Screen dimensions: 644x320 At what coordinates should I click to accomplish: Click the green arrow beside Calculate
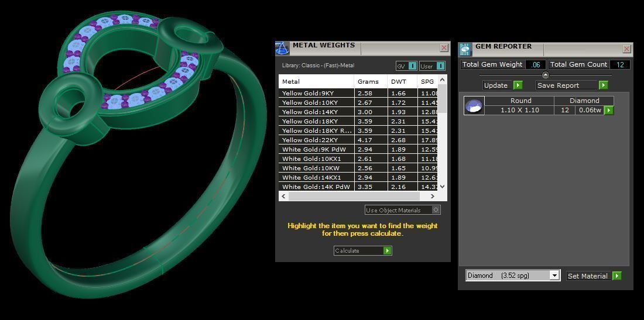[x=388, y=250]
